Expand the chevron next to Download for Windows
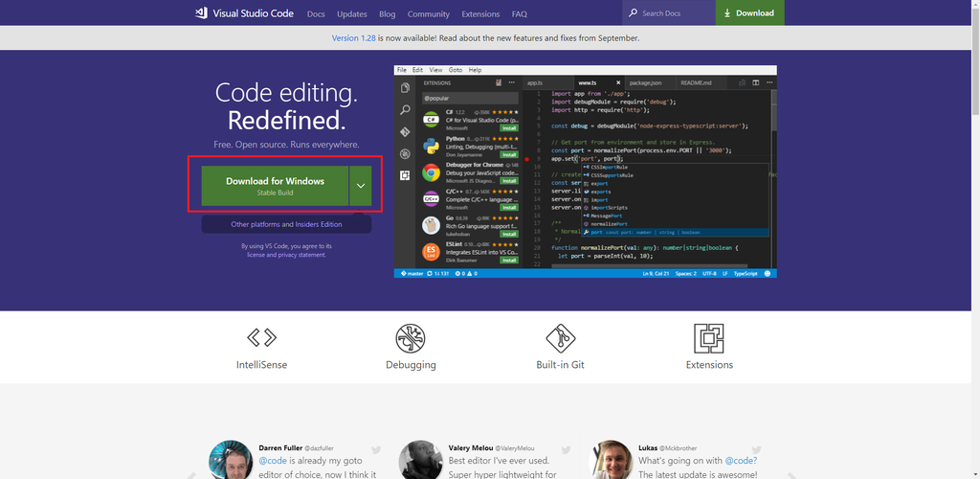The width and height of the screenshot is (980, 479). pos(361,186)
